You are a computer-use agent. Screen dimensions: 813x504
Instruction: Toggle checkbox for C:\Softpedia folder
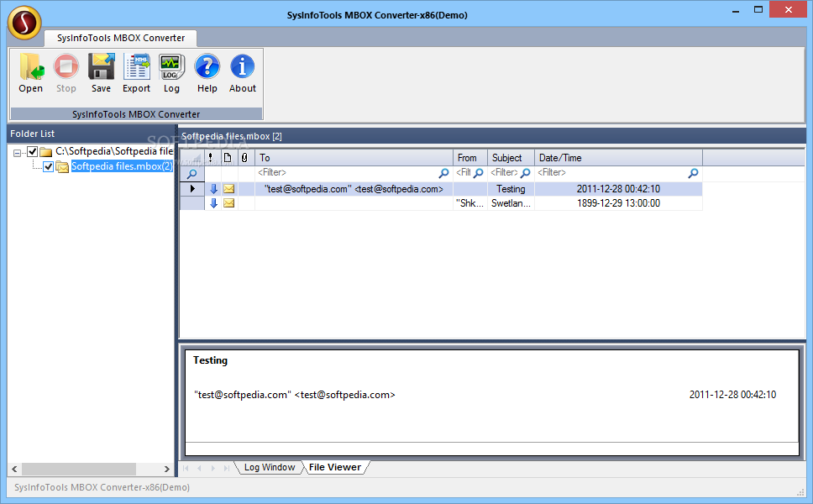click(32, 151)
